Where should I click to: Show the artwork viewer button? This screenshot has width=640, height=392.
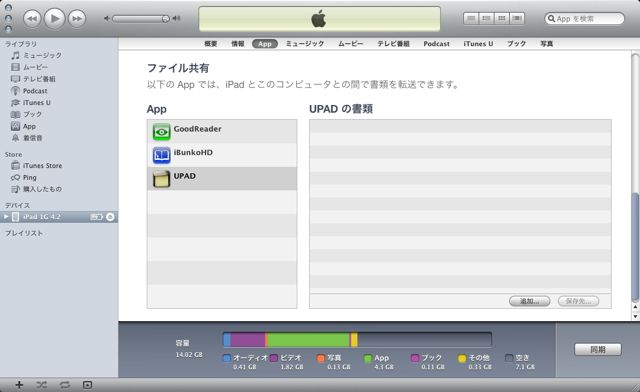coord(87,385)
